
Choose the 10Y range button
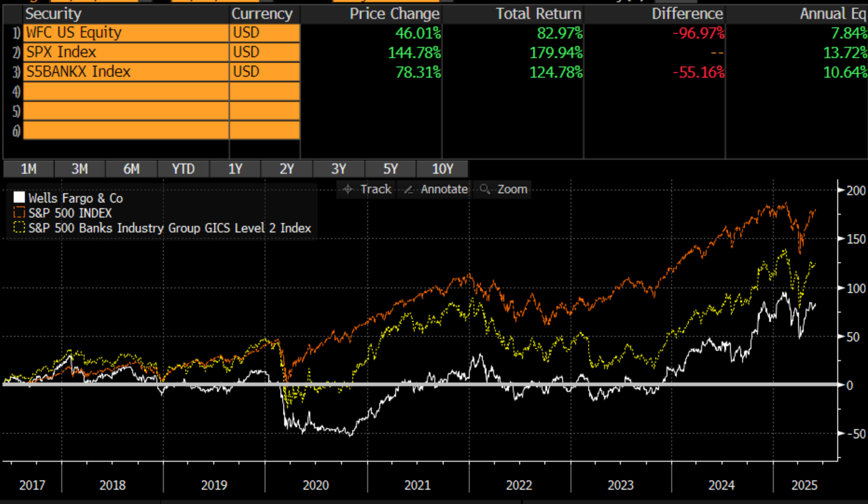pos(442,169)
